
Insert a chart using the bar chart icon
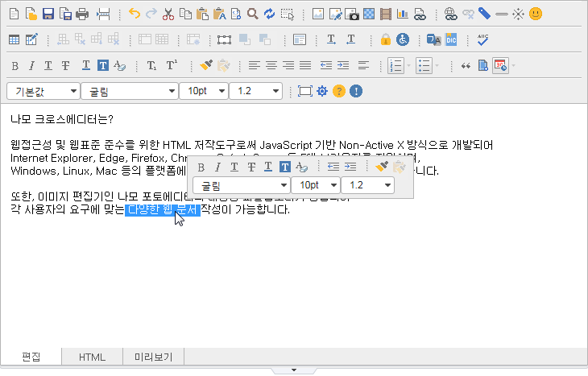pos(403,14)
